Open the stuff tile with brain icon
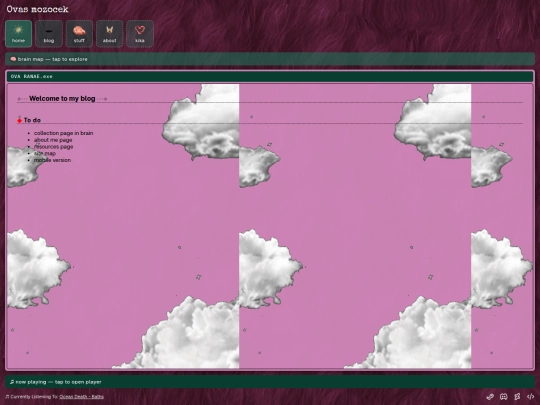The height and width of the screenshot is (405, 540). (x=79, y=33)
